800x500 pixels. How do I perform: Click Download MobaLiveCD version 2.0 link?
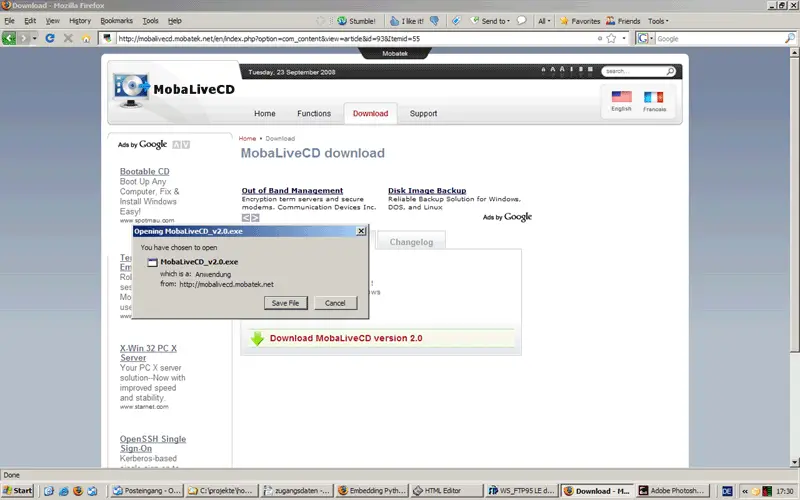(x=346, y=338)
